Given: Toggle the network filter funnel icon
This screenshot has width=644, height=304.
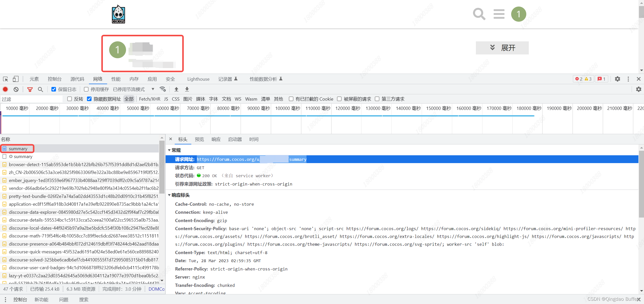Looking at the screenshot, I should point(30,89).
